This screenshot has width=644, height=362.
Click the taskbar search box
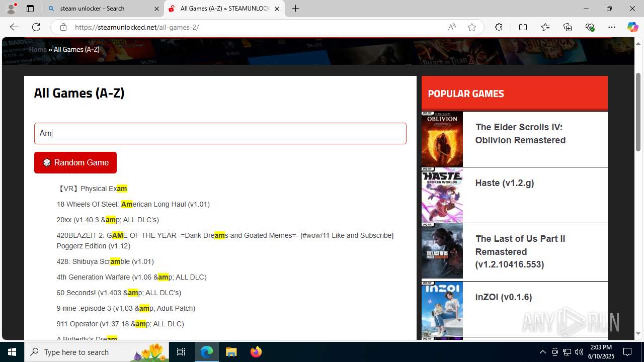(x=97, y=352)
